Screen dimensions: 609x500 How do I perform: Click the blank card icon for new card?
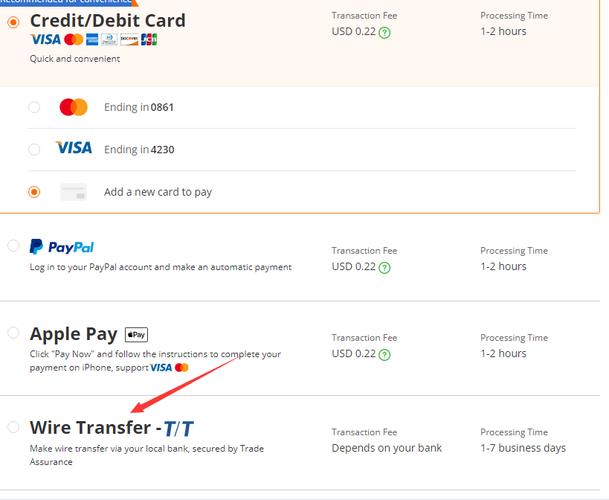tap(73, 192)
